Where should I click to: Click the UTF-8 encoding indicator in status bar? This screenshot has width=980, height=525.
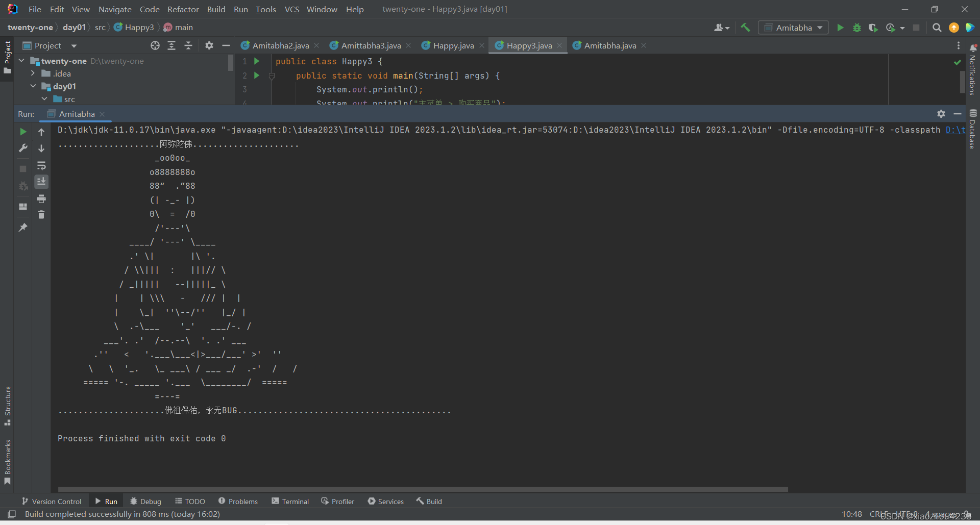tap(907, 514)
